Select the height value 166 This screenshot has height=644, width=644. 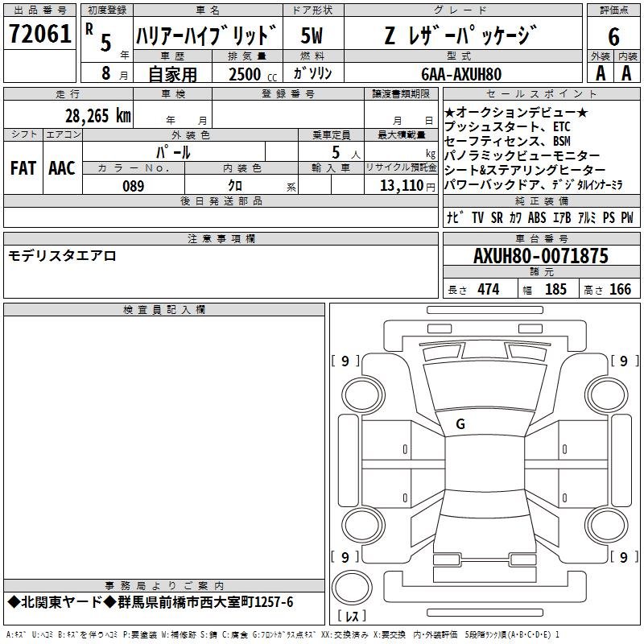[620, 289]
